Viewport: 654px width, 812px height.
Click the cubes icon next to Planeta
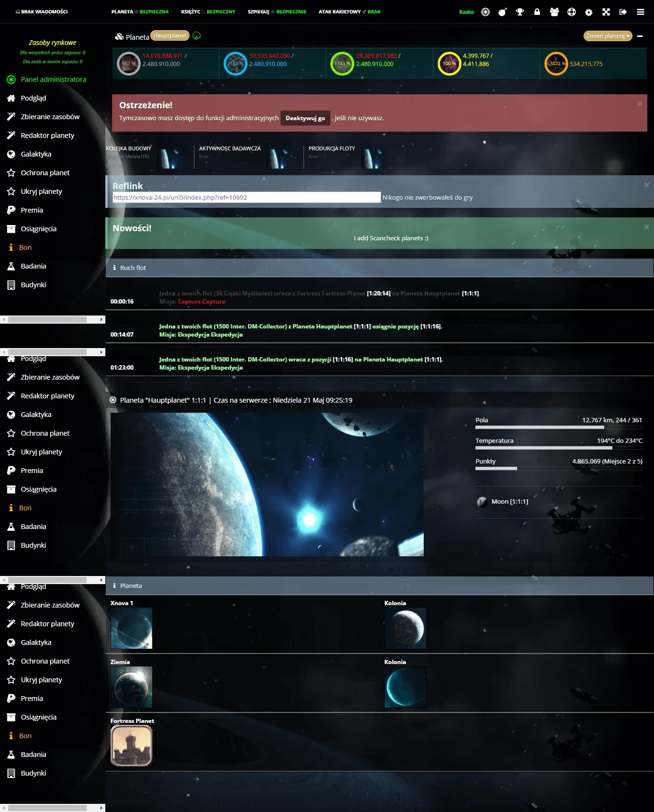pos(119,36)
